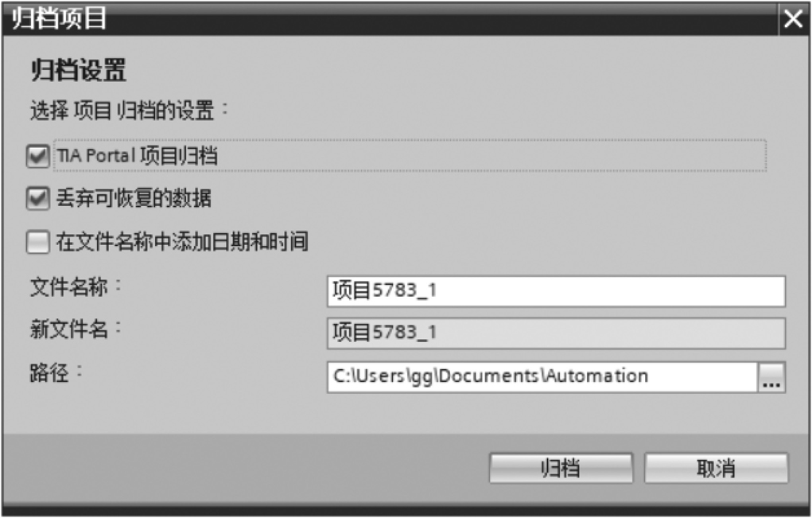Select the greyed-out 新文件名 field
The height and width of the screenshot is (518, 812).
click(x=556, y=333)
